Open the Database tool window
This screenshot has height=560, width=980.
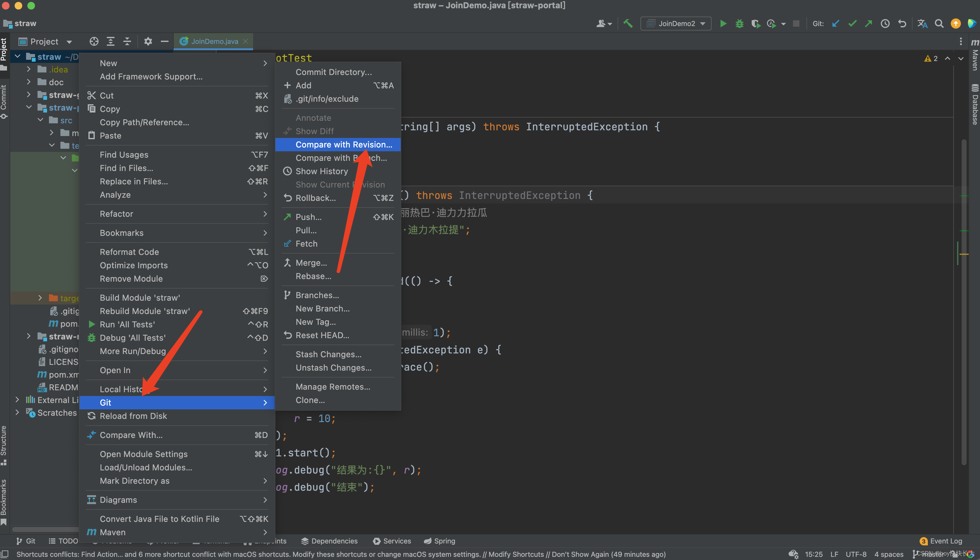tap(975, 105)
